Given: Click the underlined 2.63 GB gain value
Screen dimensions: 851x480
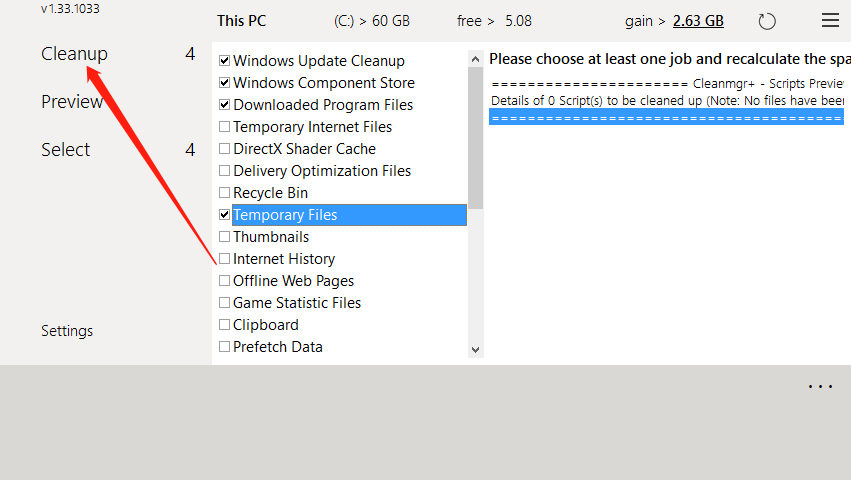Looking at the screenshot, I should coord(698,21).
